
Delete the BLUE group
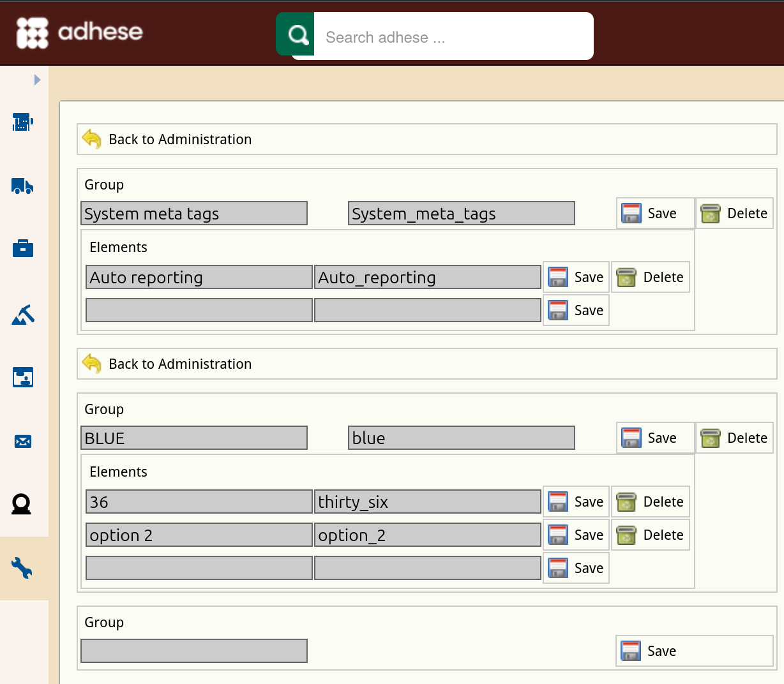734,438
